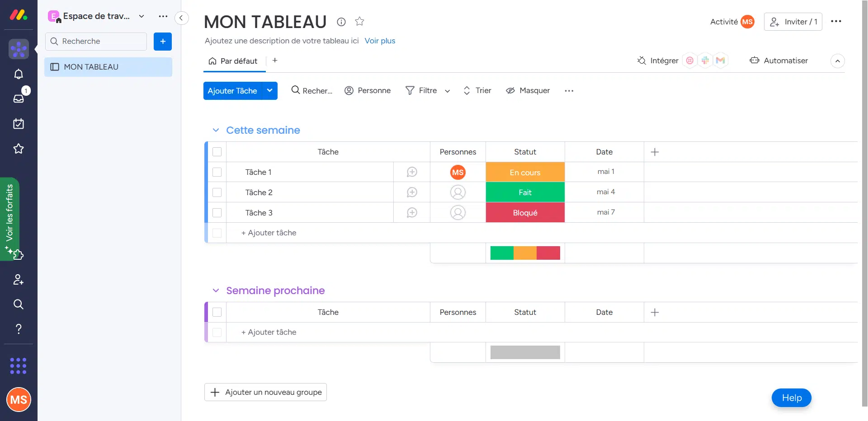
Task: Expand the Ajouter Tâche dropdown arrow
Action: point(269,91)
